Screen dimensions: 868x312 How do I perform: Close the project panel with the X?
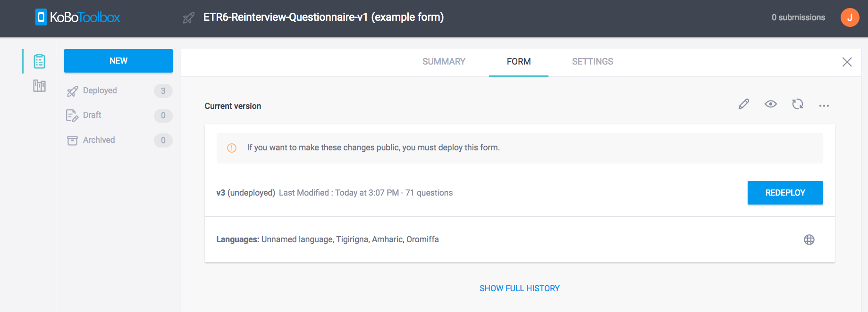point(847,62)
